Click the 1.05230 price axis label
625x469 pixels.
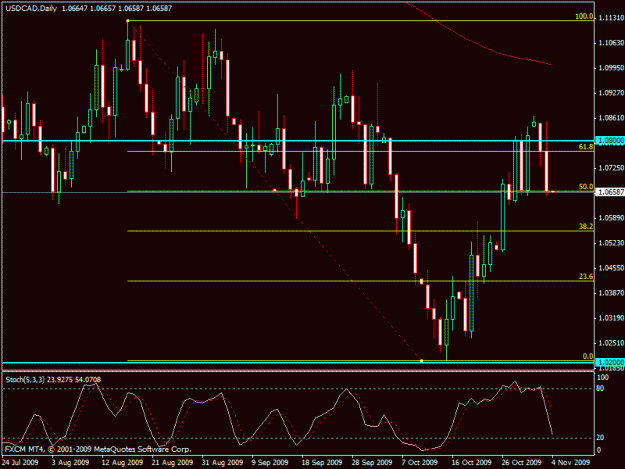coord(611,243)
